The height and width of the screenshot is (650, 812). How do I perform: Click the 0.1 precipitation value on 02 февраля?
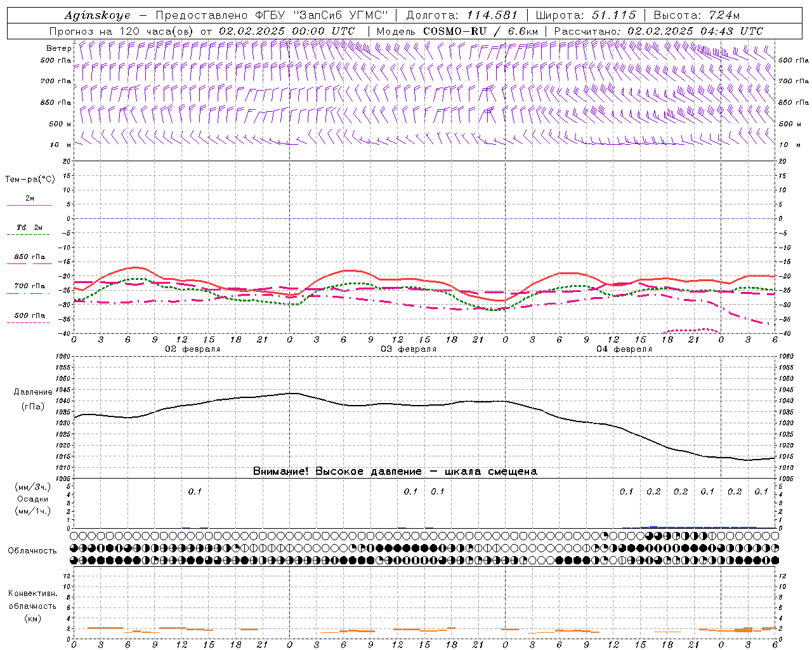(x=195, y=492)
